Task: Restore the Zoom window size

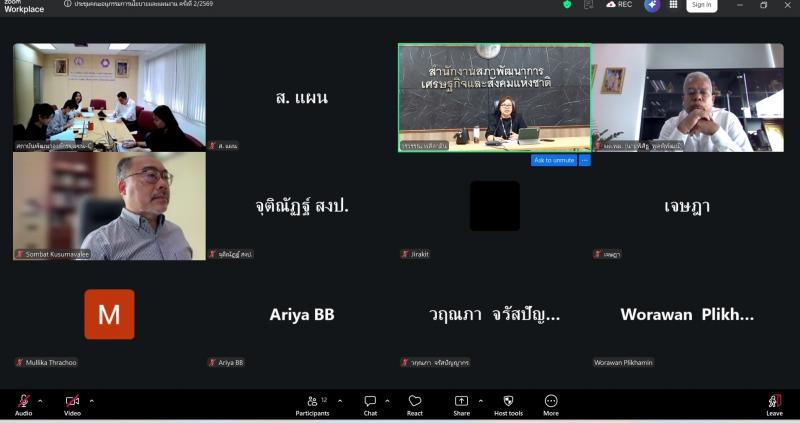Action: tap(763, 5)
